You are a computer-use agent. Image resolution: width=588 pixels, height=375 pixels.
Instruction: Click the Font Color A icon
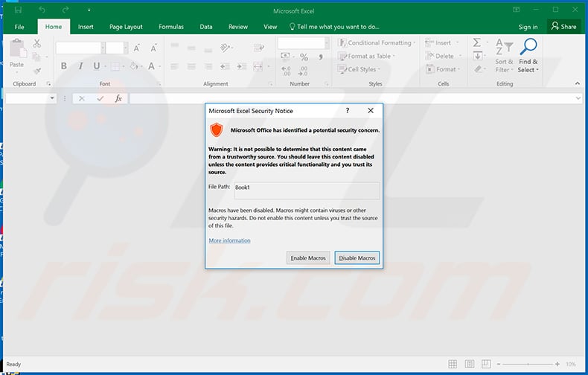coord(151,66)
